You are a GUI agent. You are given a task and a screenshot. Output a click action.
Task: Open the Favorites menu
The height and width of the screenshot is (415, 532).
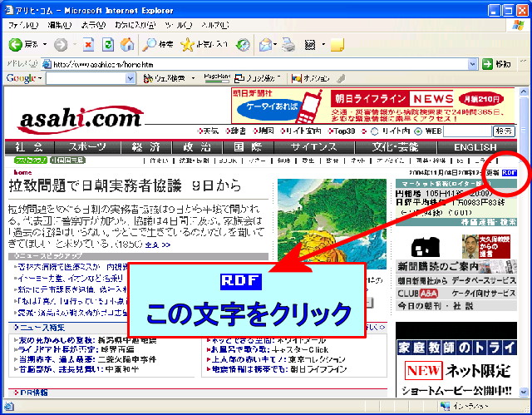point(135,25)
